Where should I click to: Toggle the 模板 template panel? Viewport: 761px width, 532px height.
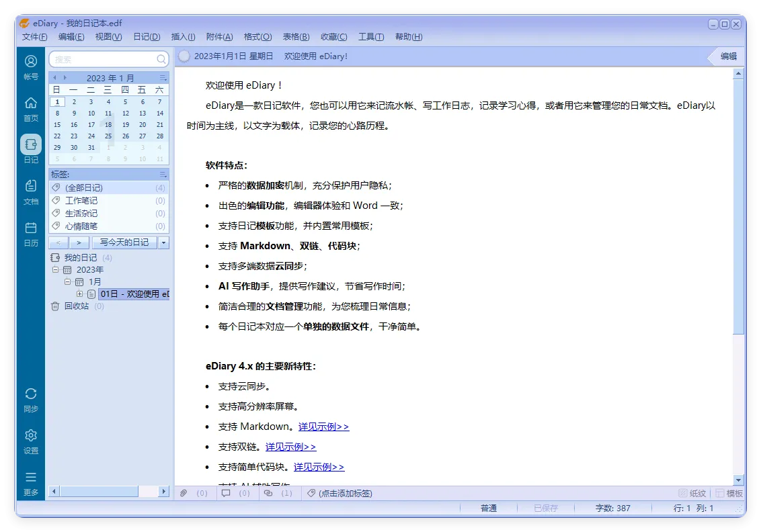[728, 492]
